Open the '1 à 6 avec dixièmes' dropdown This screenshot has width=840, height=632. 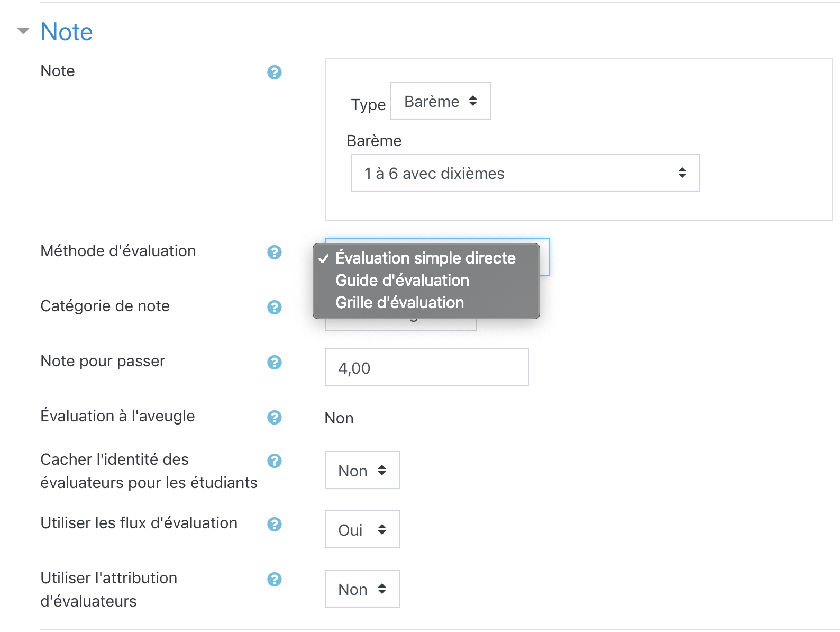click(x=525, y=173)
